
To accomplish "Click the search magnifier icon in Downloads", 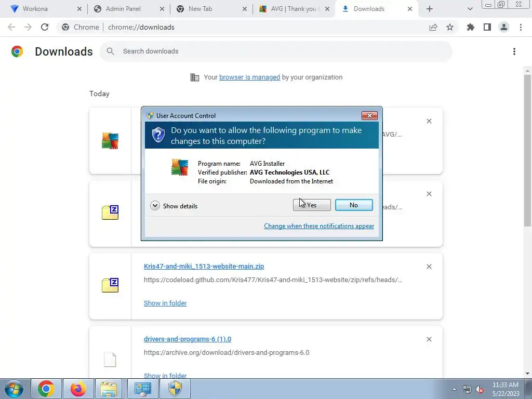I will click(x=110, y=51).
